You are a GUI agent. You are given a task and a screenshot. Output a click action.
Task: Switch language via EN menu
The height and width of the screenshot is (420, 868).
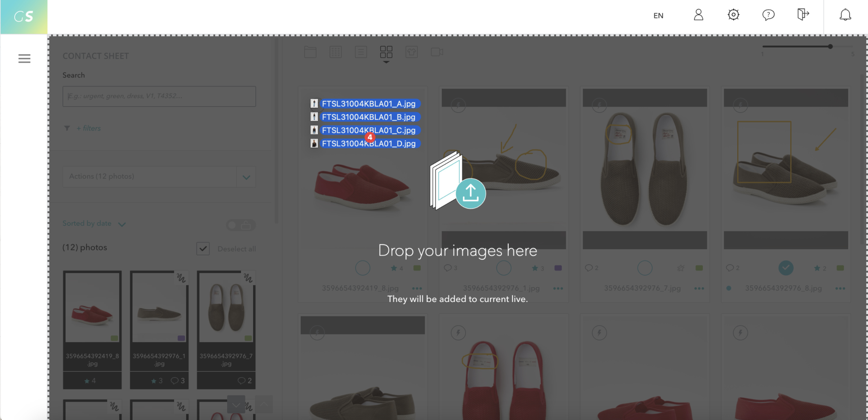point(658,15)
